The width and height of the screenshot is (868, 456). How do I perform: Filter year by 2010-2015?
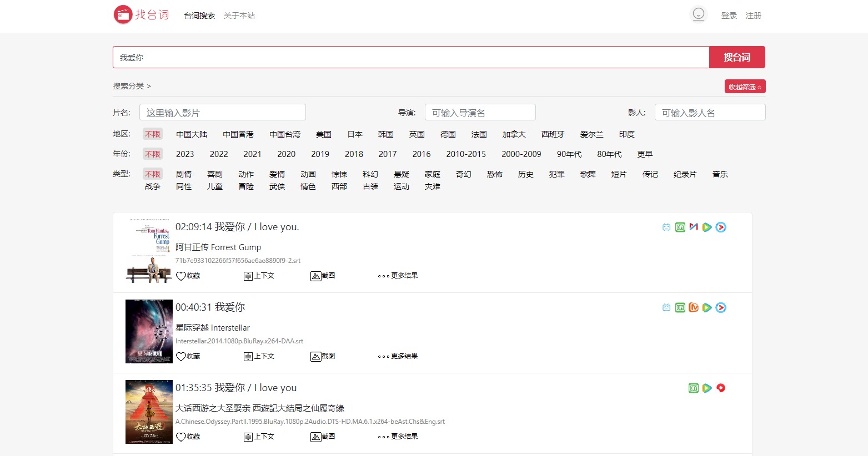[x=466, y=154]
